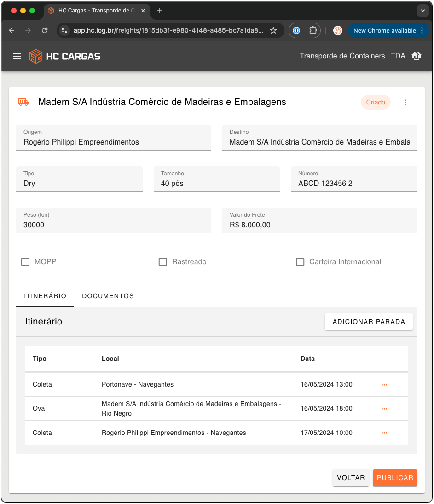This screenshot has width=434, height=504.
Task: Toggle the Rastreado checkbox
Action: click(x=163, y=262)
